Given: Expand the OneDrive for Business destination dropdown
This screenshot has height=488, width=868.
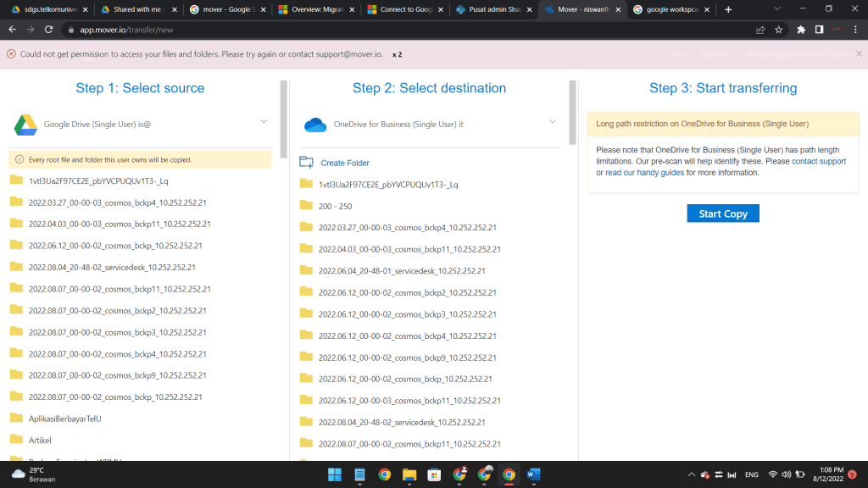Looking at the screenshot, I should click(x=552, y=121).
